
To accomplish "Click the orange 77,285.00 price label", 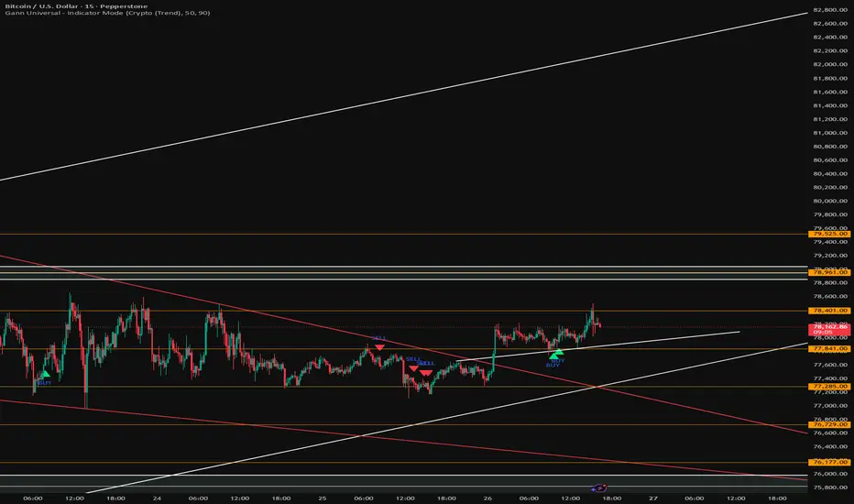I will click(x=829, y=387).
